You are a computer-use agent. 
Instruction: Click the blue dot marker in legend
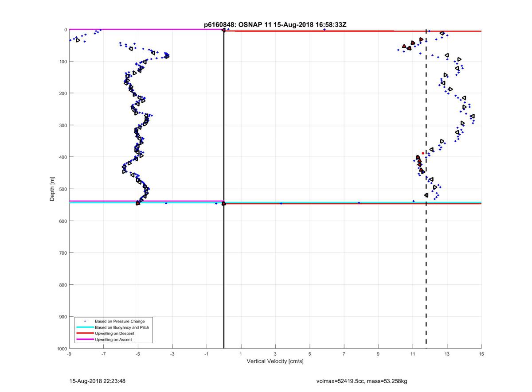tap(85, 321)
